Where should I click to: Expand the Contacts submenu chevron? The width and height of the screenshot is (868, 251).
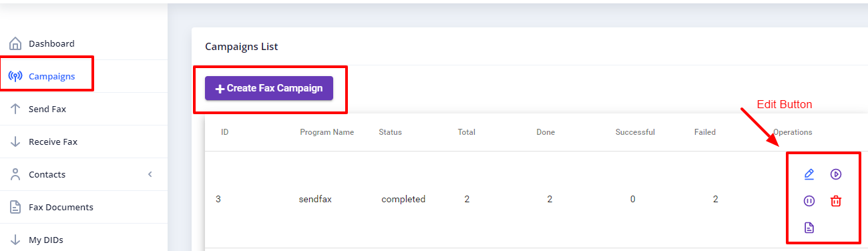[150, 174]
